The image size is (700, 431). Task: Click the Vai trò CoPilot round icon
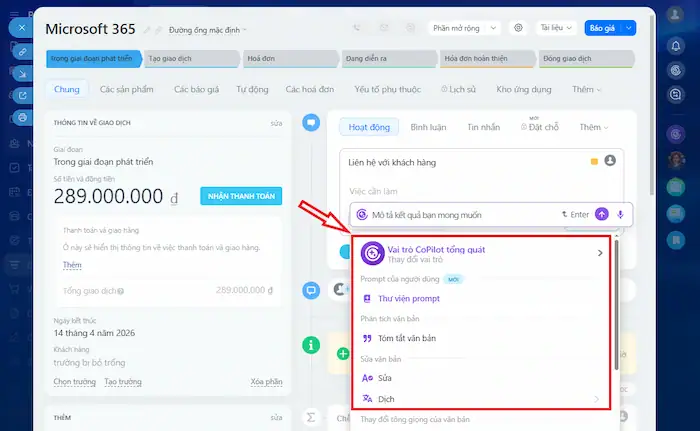[372, 253]
